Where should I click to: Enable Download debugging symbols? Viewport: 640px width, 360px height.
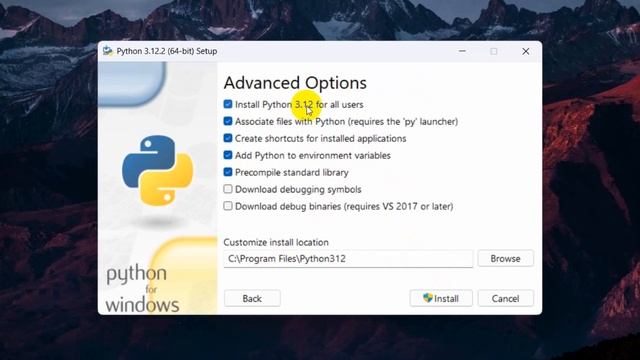coord(228,189)
